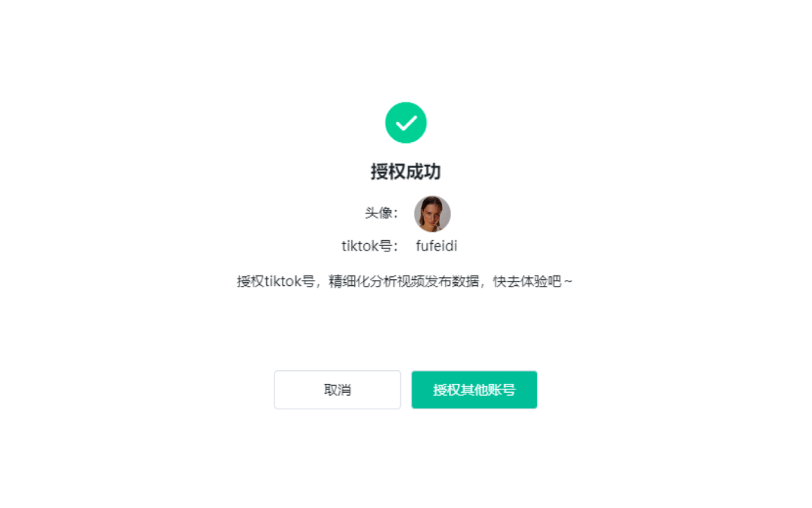Click the TikTok account name fufeidi
Viewport: 812px width, 508px height.
point(437,245)
